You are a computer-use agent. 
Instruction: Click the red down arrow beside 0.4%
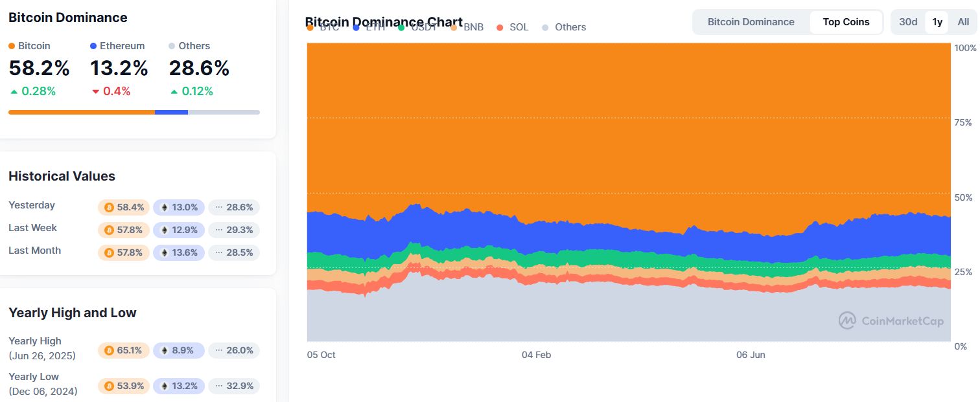pos(95,92)
